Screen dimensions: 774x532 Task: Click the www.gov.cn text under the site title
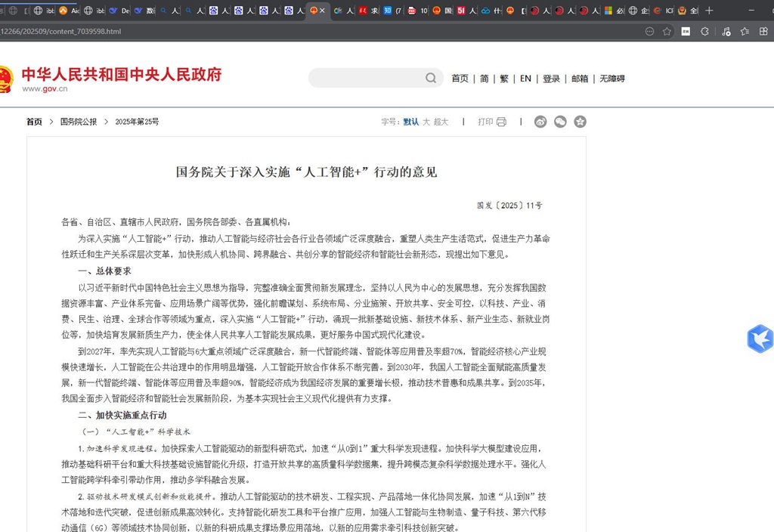tap(45, 89)
